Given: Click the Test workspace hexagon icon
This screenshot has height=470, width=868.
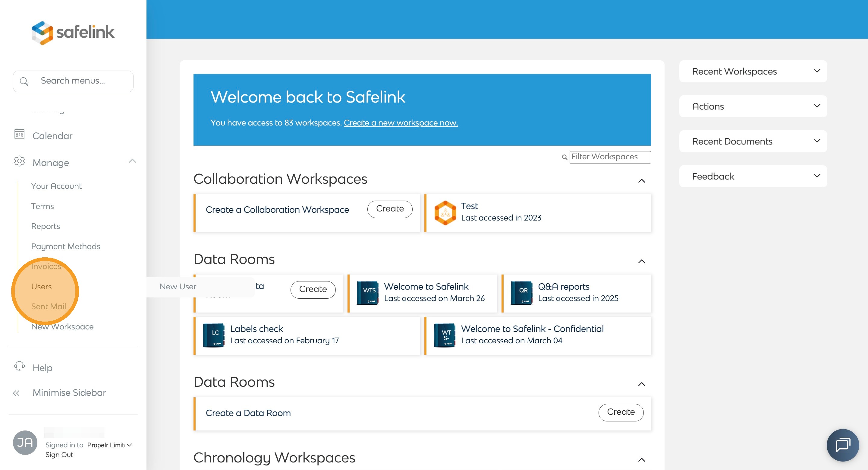Looking at the screenshot, I should (445, 213).
